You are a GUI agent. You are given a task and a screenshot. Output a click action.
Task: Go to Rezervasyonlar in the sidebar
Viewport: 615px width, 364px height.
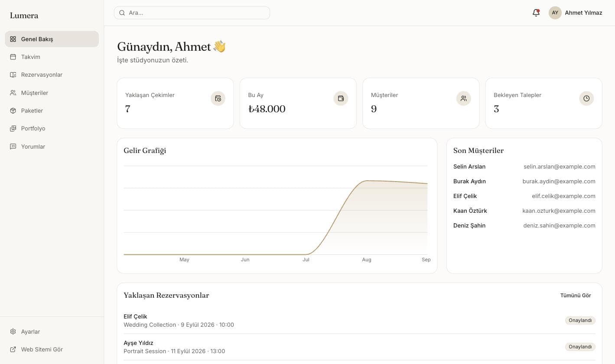pos(52,75)
